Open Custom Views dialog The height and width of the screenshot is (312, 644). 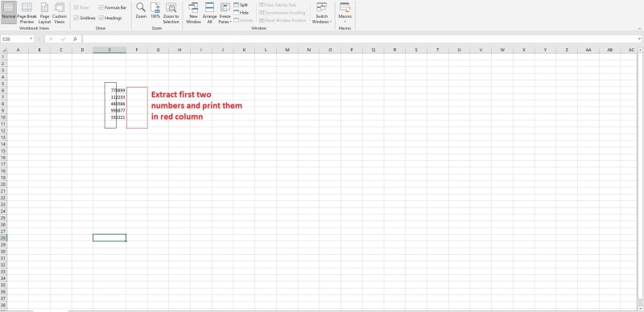click(60, 12)
